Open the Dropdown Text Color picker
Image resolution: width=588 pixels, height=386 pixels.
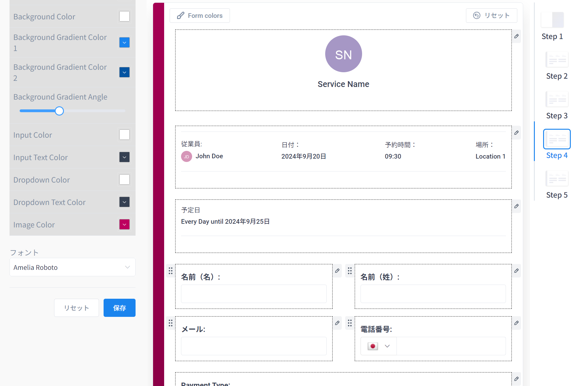coord(124,202)
